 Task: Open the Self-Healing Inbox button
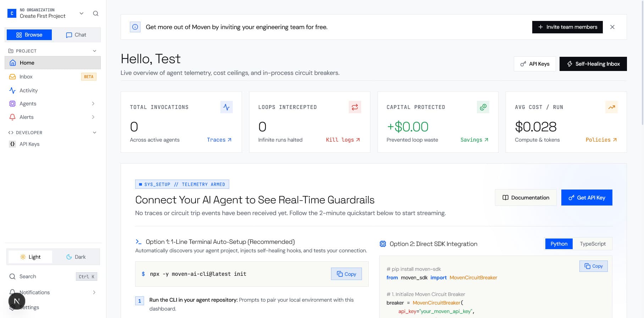pyautogui.click(x=593, y=64)
